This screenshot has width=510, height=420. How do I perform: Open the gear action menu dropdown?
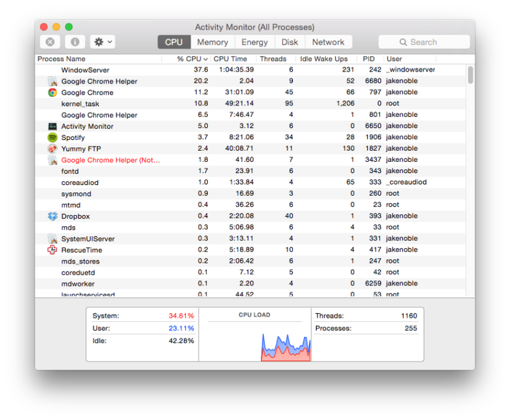tap(102, 42)
